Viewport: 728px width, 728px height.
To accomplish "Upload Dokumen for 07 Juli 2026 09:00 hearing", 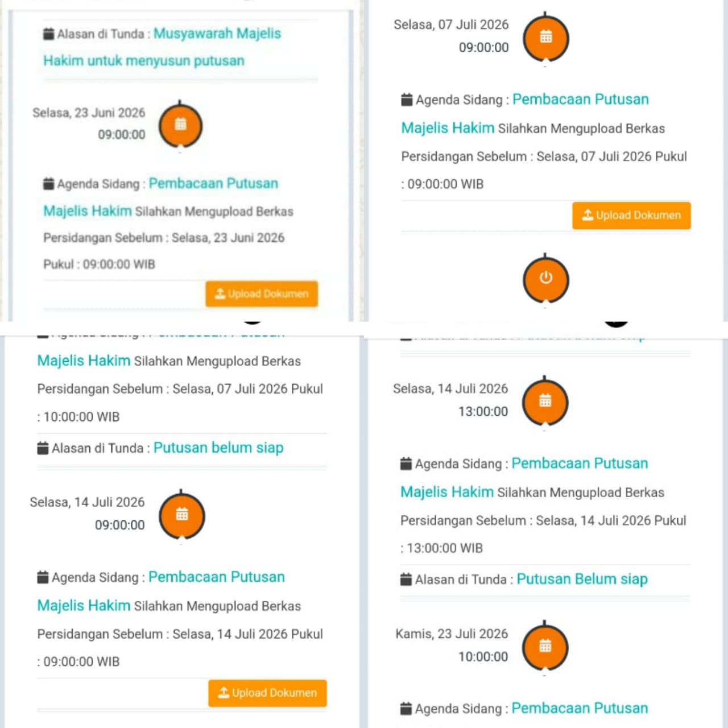I will [x=631, y=216].
